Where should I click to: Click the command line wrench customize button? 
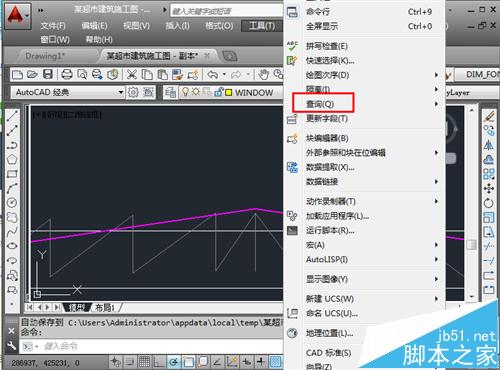(x=11, y=346)
